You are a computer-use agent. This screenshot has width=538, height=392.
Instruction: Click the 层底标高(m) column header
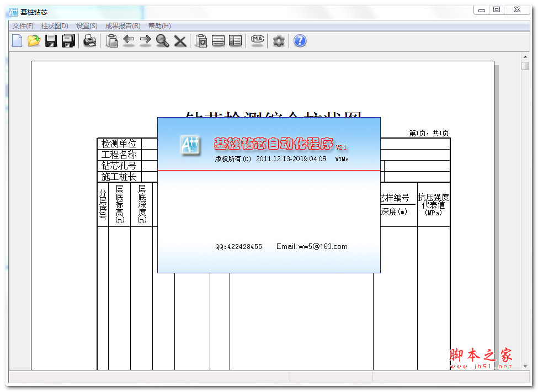click(119, 205)
